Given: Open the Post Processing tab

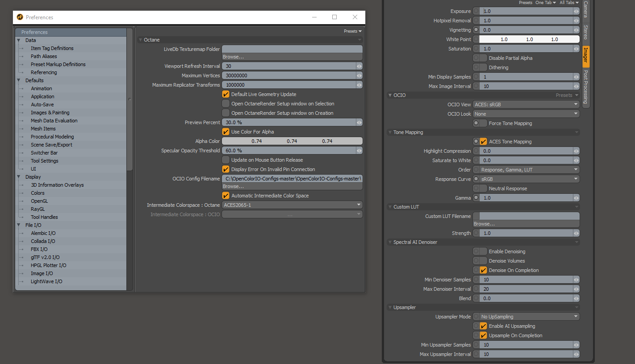Looking at the screenshot, I should (x=586, y=86).
